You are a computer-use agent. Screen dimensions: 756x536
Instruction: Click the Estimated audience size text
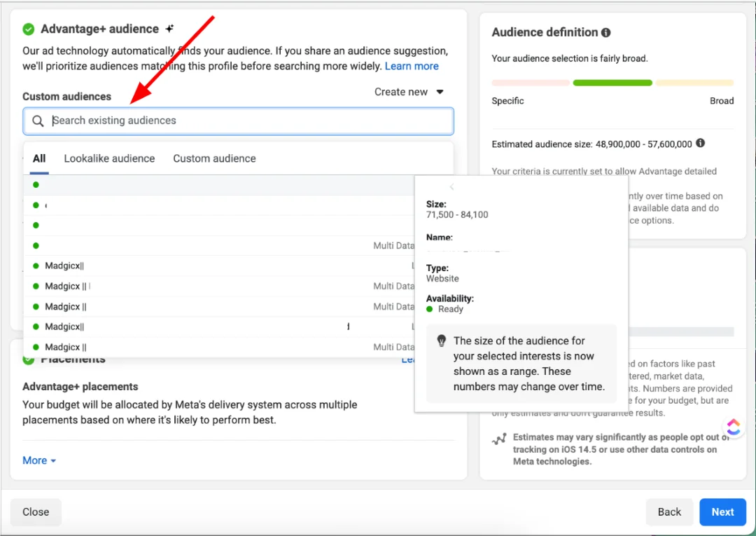[591, 144]
